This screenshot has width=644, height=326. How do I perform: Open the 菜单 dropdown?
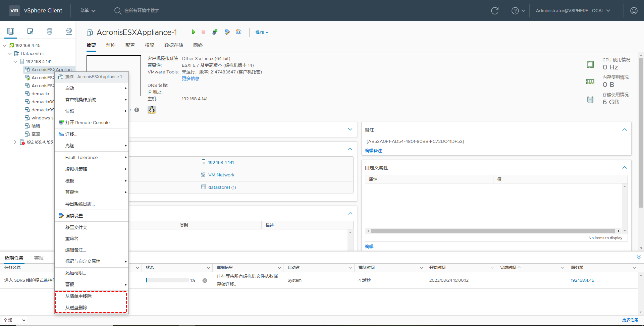[x=88, y=11]
